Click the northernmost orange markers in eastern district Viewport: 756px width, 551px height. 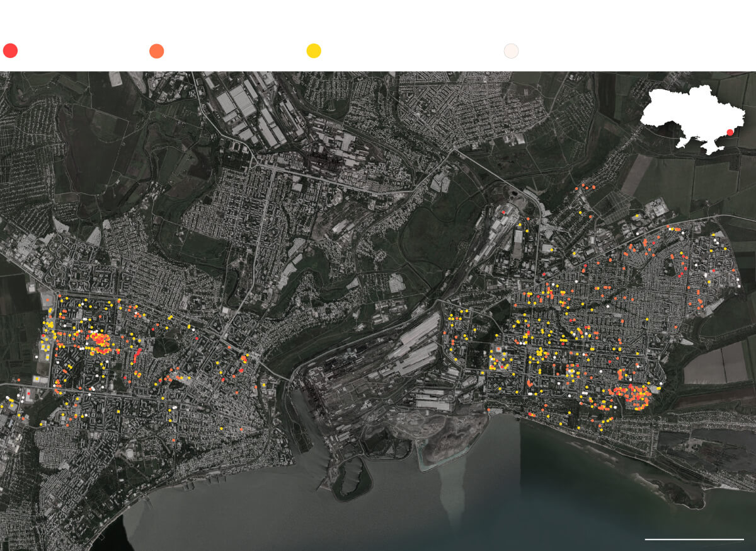tap(586, 187)
